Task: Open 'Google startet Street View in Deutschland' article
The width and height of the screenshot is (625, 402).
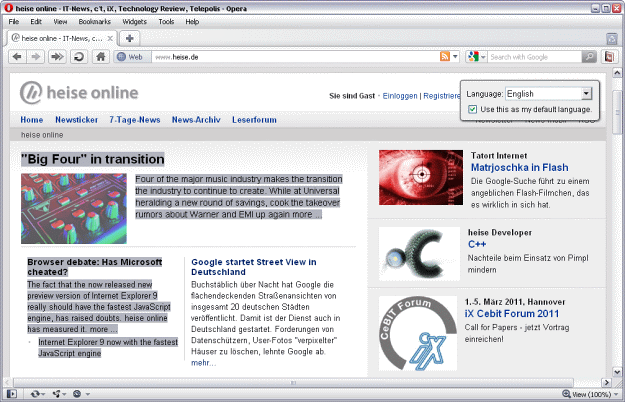Action: (x=240, y=265)
